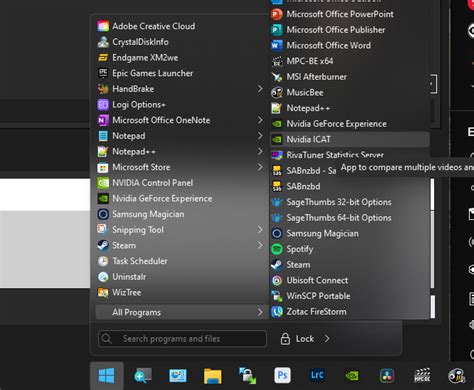Click the Lock button

297,339
